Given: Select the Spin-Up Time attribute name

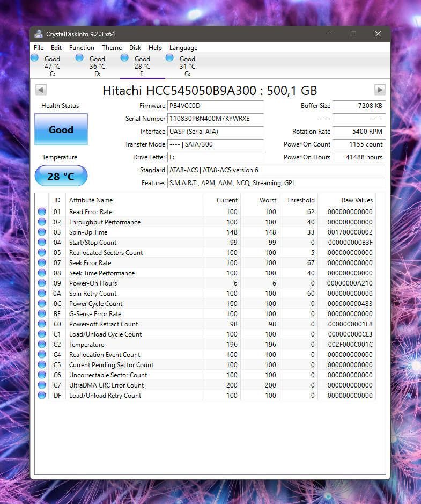Looking at the screenshot, I should [x=88, y=232].
